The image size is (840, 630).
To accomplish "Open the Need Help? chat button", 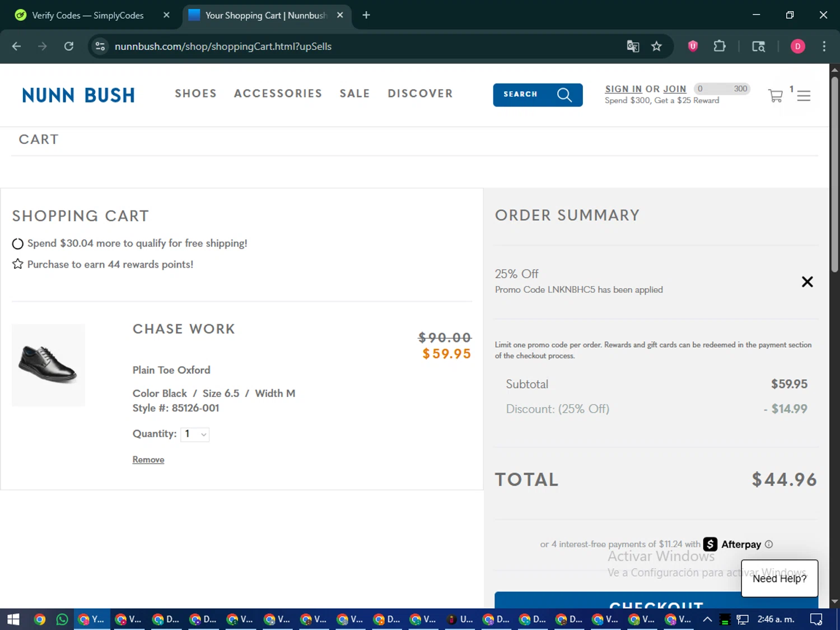I will pos(780,578).
